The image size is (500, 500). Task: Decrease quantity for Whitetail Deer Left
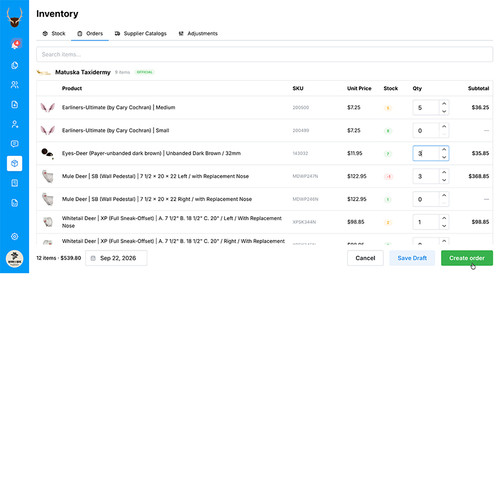pos(444,226)
